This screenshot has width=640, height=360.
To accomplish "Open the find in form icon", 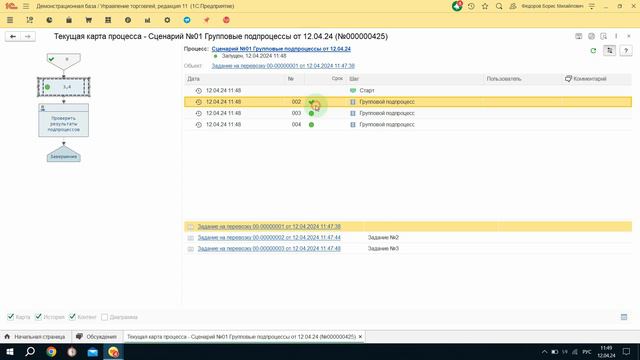I will tap(604, 36).
